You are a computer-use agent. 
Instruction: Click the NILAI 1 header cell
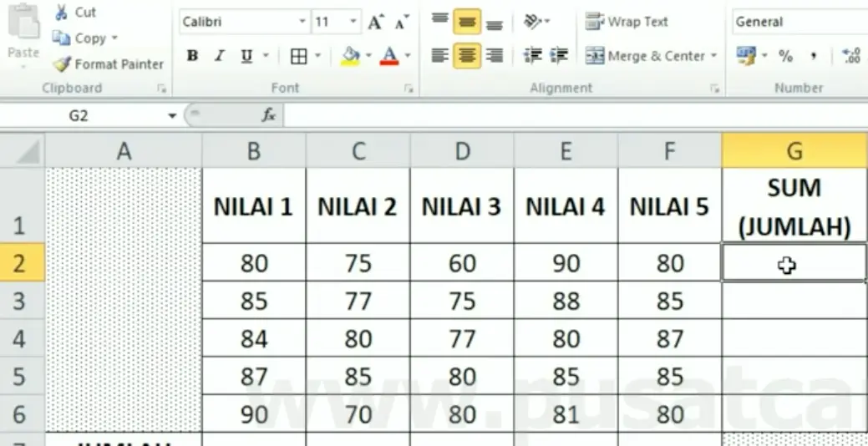coord(253,205)
